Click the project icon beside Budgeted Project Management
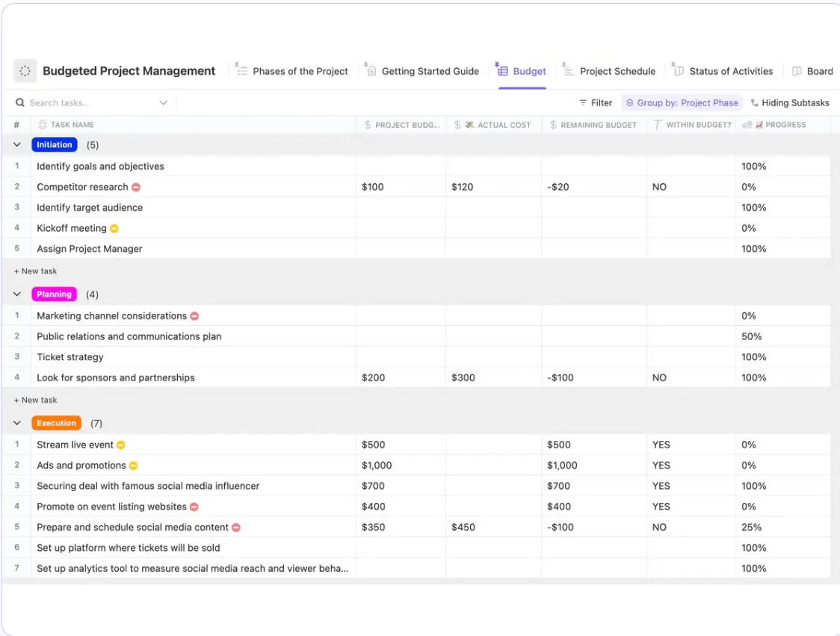 25,71
